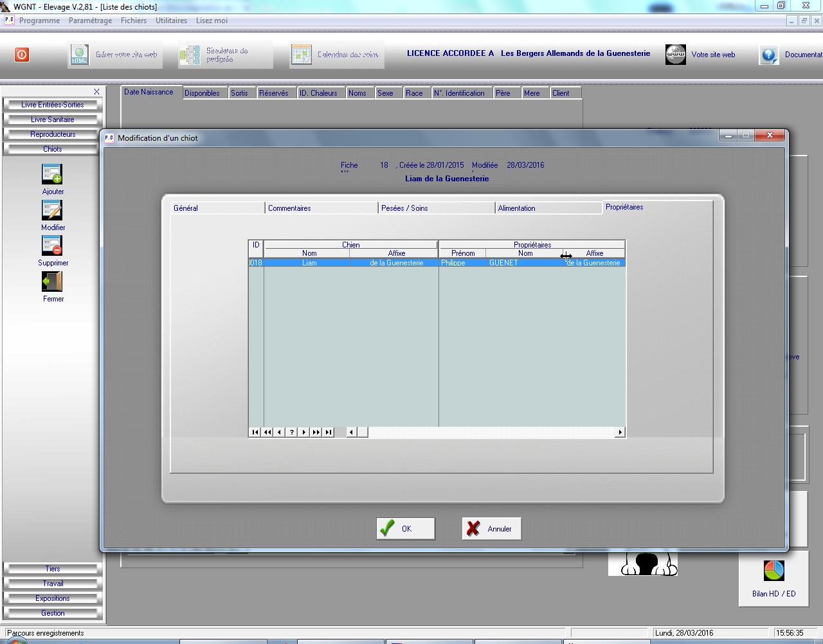823x644 pixels.
Task: Jump to first record in grid navigator
Action: click(255, 432)
